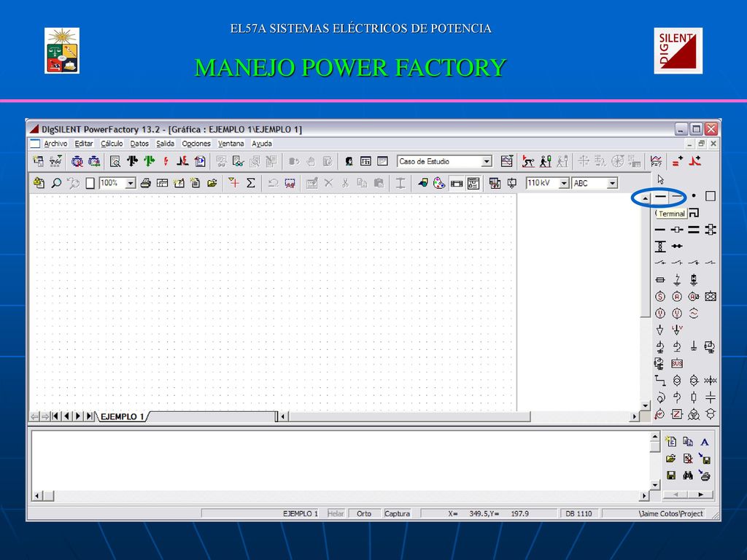Toggle Captura snap mode in status bar
The height and width of the screenshot is (560, 747).
[397, 513]
